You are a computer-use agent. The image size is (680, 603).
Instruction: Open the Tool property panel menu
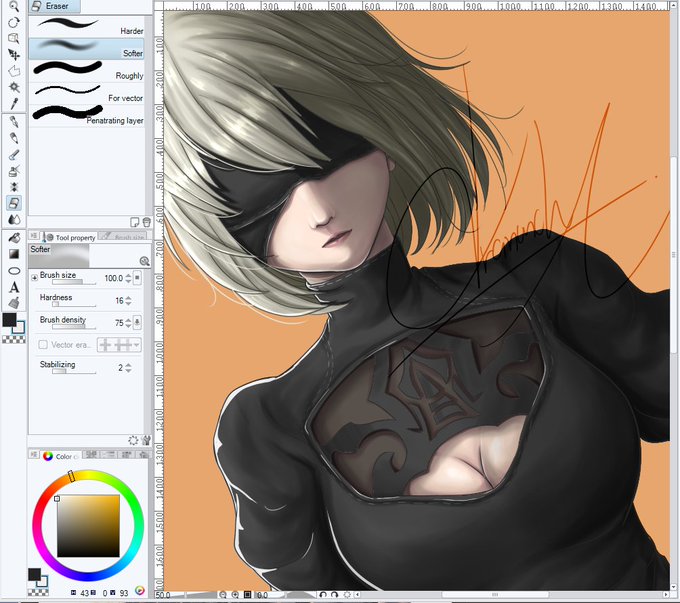[34, 236]
